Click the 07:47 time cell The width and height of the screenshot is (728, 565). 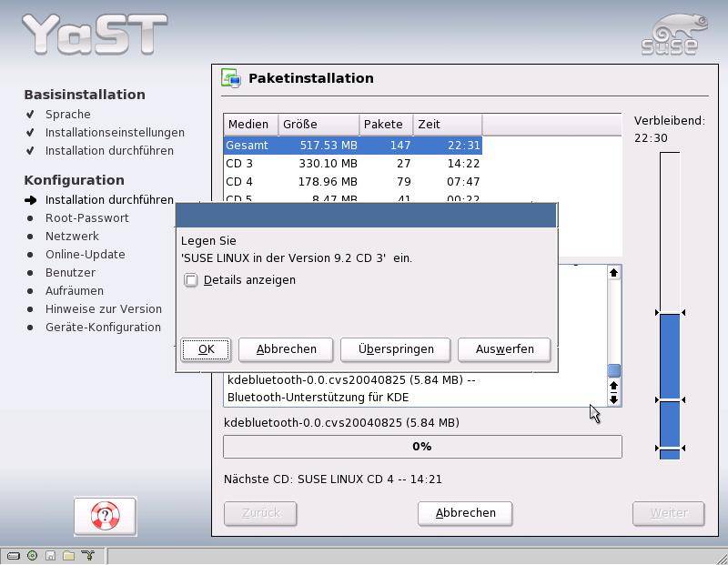tap(463, 182)
